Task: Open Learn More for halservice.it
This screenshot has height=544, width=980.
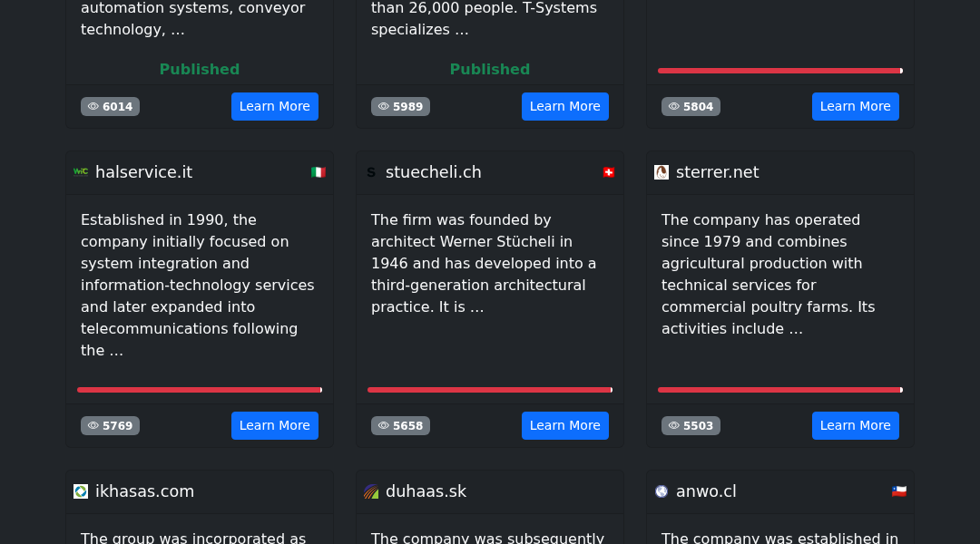Action: pyautogui.click(x=274, y=425)
